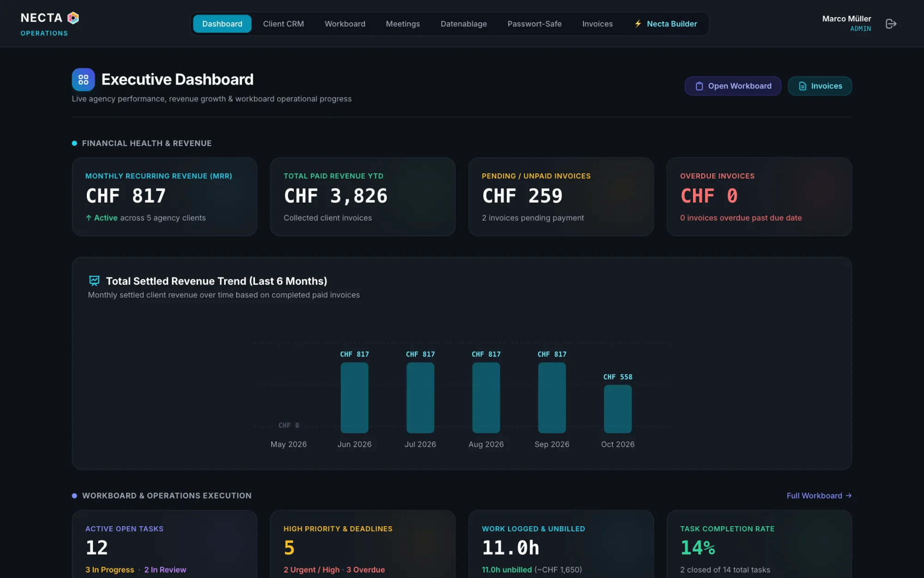The width and height of the screenshot is (924, 578).
Task: Click the lightning bolt icon in Necta Builder
Action: 638,24
